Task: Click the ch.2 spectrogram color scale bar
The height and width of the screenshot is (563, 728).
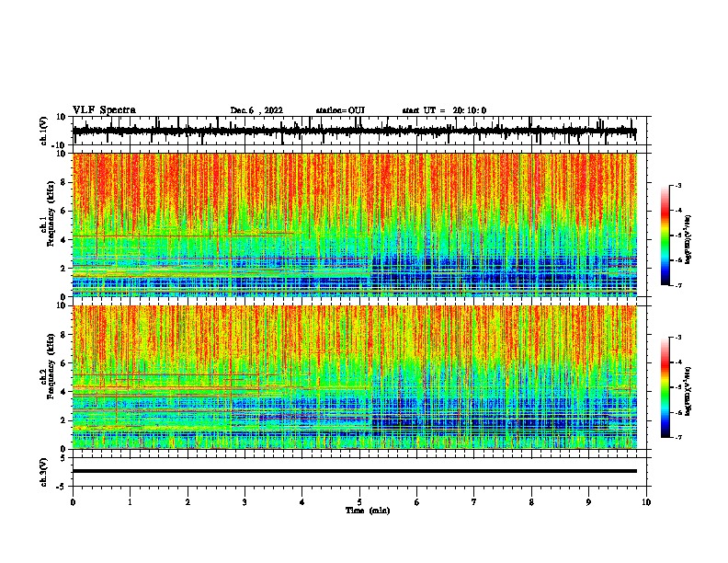Action: click(x=665, y=387)
